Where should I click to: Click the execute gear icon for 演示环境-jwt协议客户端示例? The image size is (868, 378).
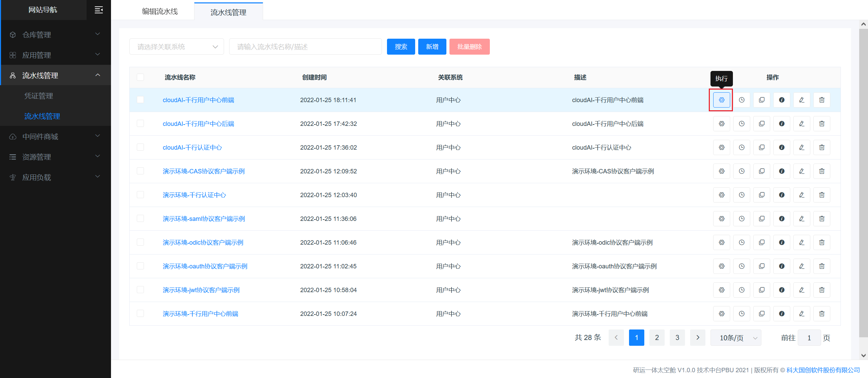721,290
